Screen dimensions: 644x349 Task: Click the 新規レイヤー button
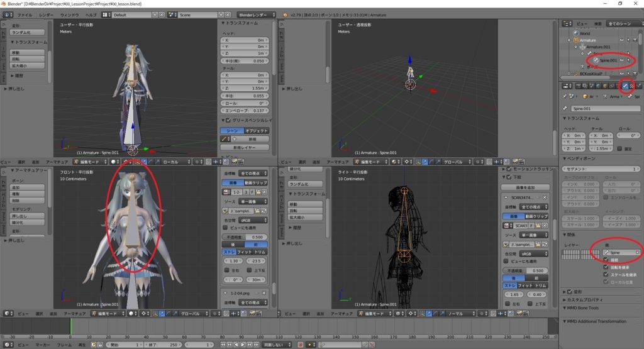tap(245, 147)
